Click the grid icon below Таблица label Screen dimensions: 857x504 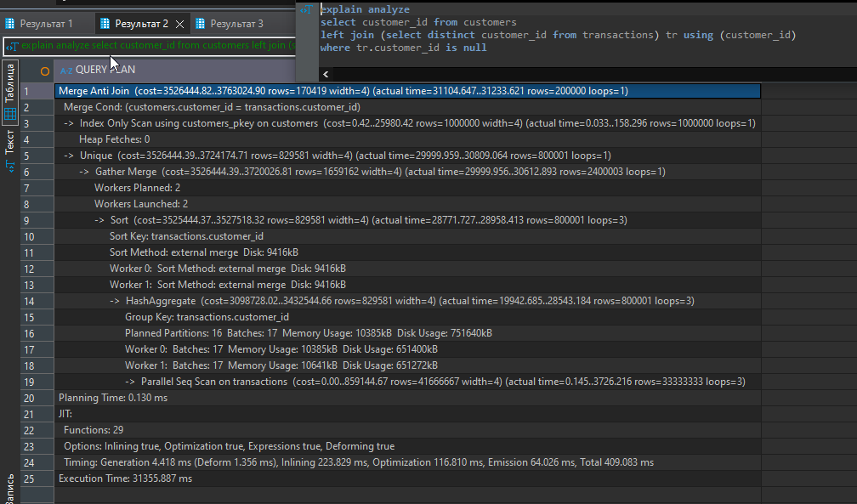pos(10,115)
